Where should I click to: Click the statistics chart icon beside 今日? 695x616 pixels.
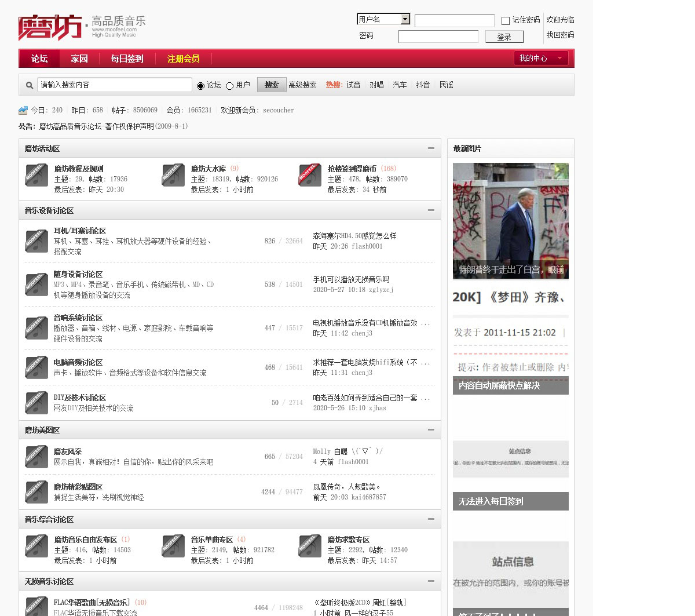click(x=23, y=110)
